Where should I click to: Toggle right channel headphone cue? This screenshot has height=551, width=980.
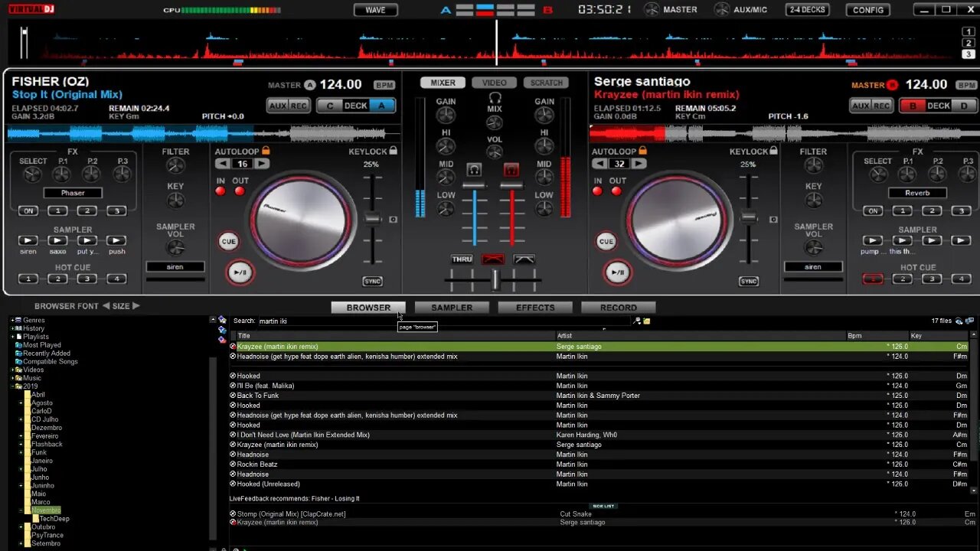pos(511,170)
